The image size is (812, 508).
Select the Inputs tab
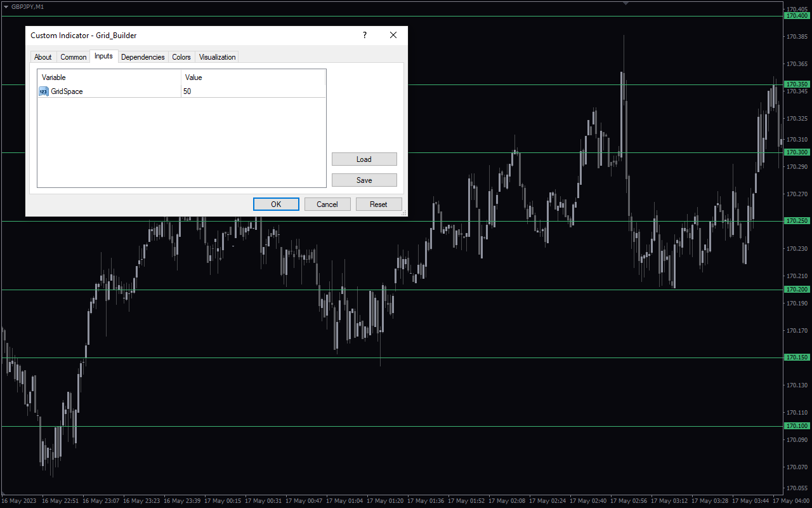tap(103, 56)
